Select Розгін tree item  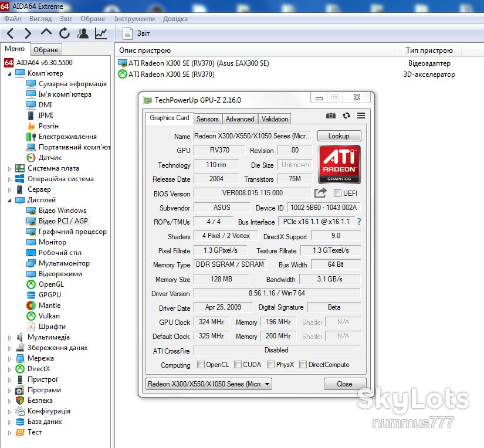(x=43, y=126)
